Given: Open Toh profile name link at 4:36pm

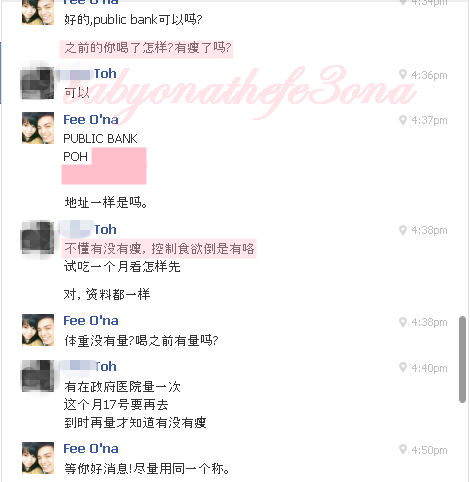Looking at the screenshot, I should pos(105,73).
